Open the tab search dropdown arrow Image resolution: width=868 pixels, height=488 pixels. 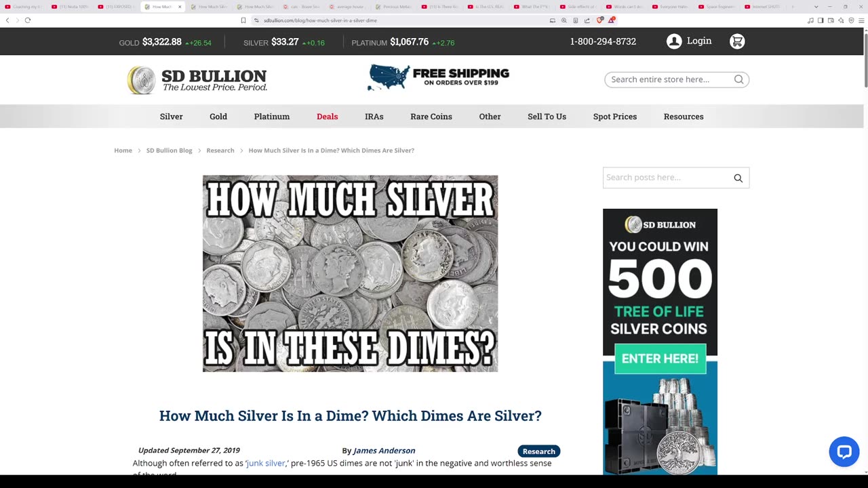coord(816,7)
